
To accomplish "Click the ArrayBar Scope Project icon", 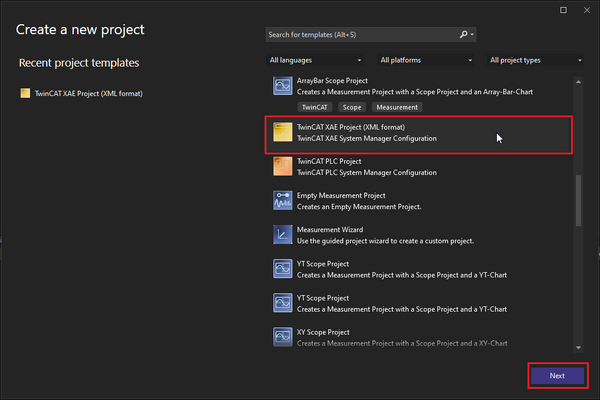I will pyautogui.click(x=282, y=87).
